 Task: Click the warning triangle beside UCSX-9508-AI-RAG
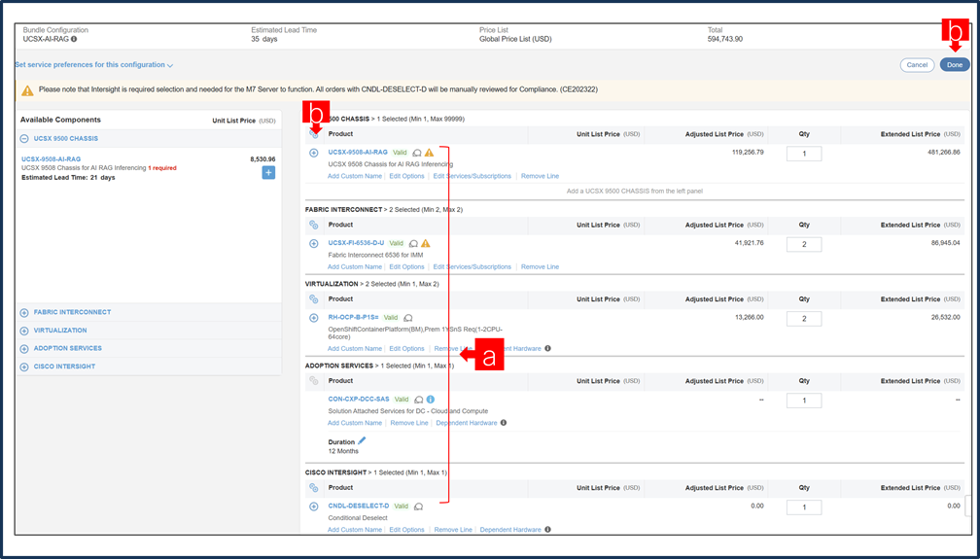(x=429, y=153)
